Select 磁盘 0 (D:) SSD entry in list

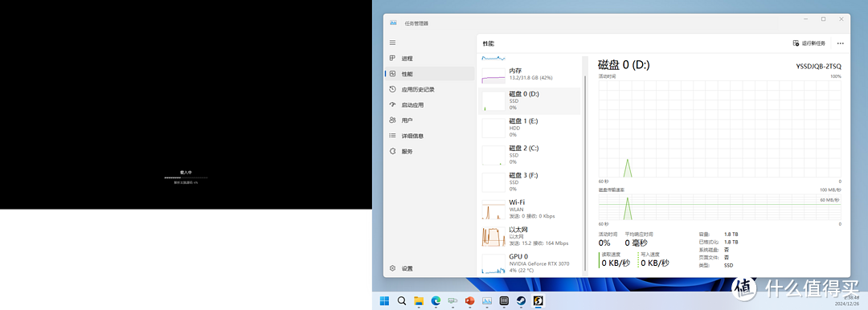click(x=529, y=100)
